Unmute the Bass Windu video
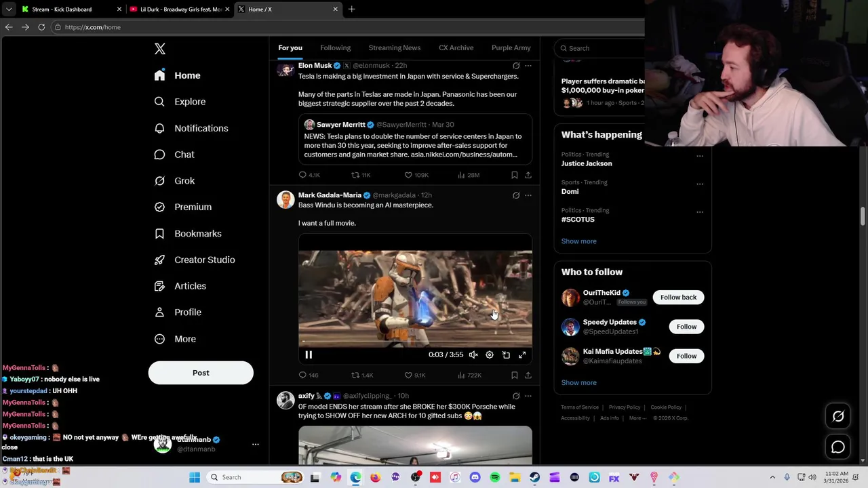Screen dimensions: 868x488 [x=473, y=354]
